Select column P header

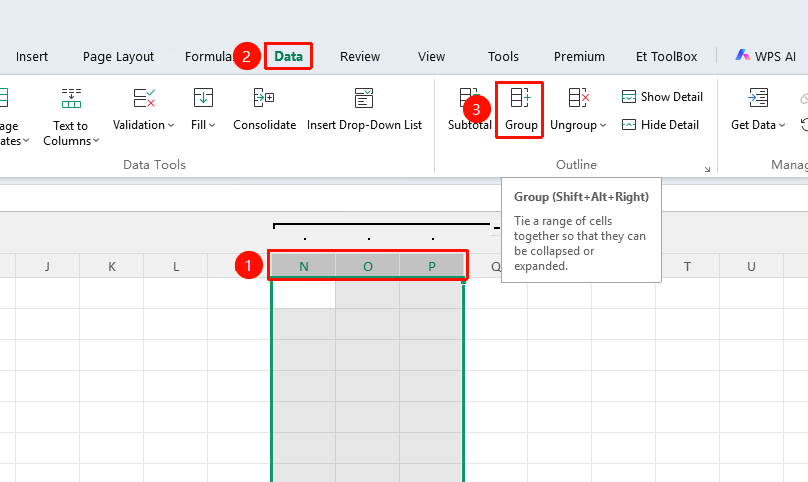[431, 266]
